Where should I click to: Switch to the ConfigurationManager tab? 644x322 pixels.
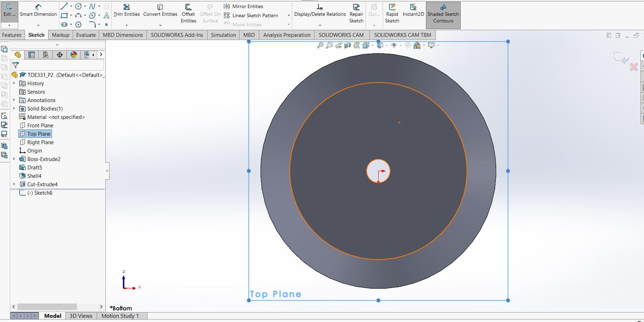click(x=46, y=55)
